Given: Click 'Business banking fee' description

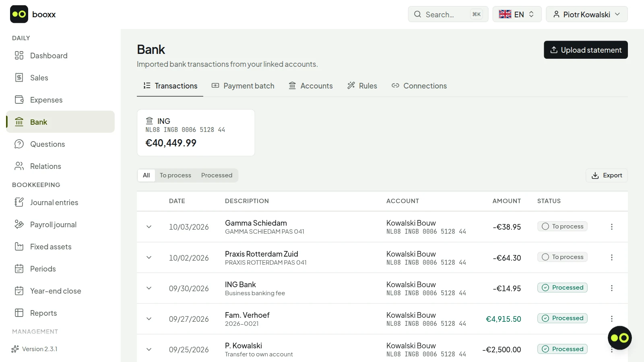Looking at the screenshot, I should click(255, 293).
